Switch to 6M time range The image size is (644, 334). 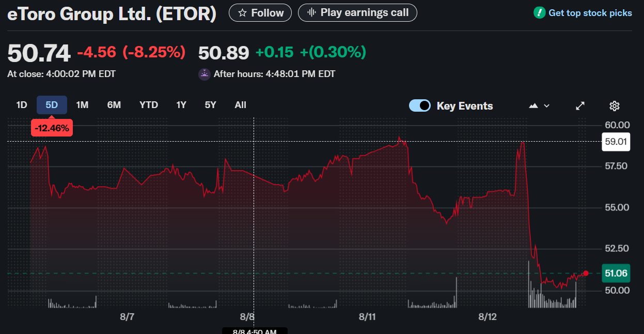(x=114, y=105)
